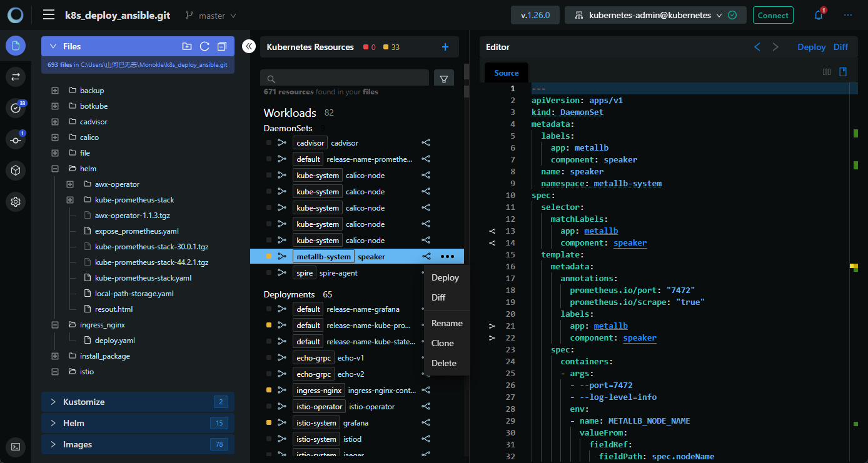Image resolution: width=868 pixels, height=463 pixels.
Task: Open the kube-prometheus-stack.yaml file
Action: click(x=143, y=278)
